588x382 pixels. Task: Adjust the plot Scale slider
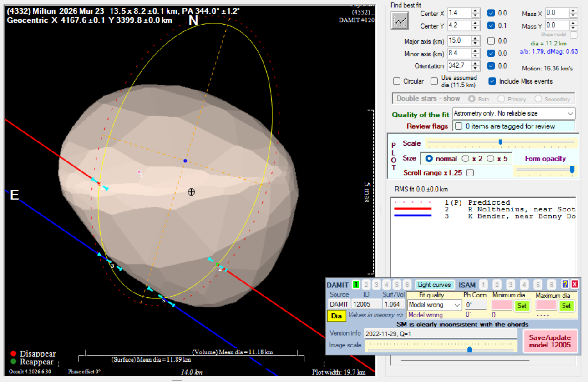[x=501, y=142]
